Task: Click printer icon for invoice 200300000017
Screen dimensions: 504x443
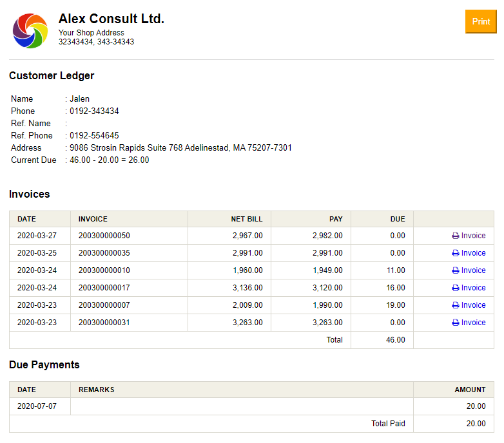Action: tap(456, 288)
